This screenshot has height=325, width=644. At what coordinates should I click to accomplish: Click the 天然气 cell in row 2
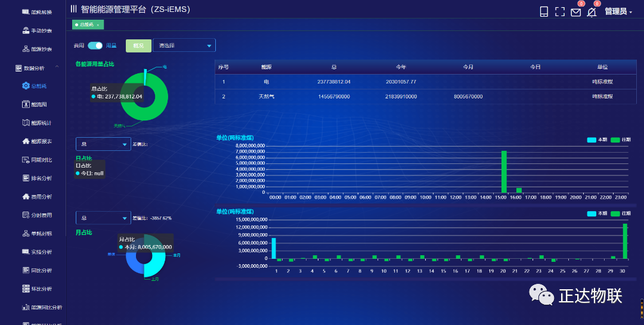click(266, 97)
